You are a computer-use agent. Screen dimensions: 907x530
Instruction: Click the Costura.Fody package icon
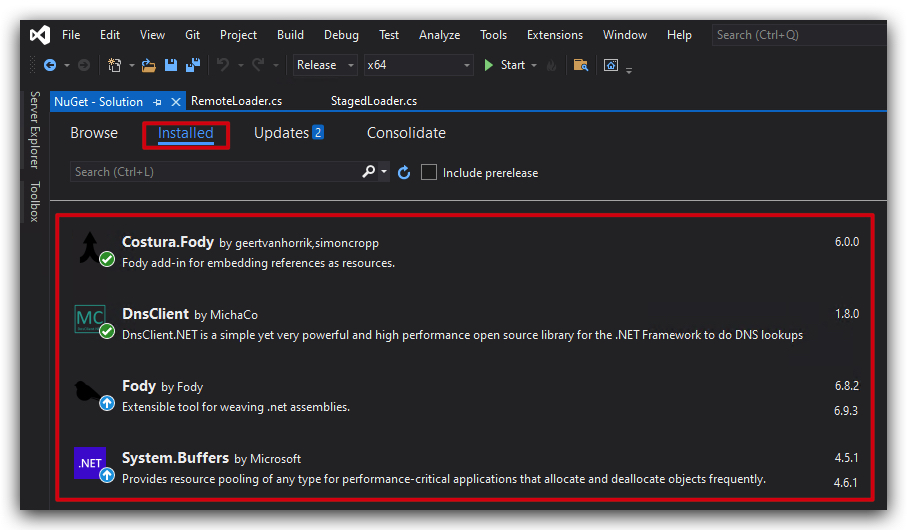click(91, 248)
